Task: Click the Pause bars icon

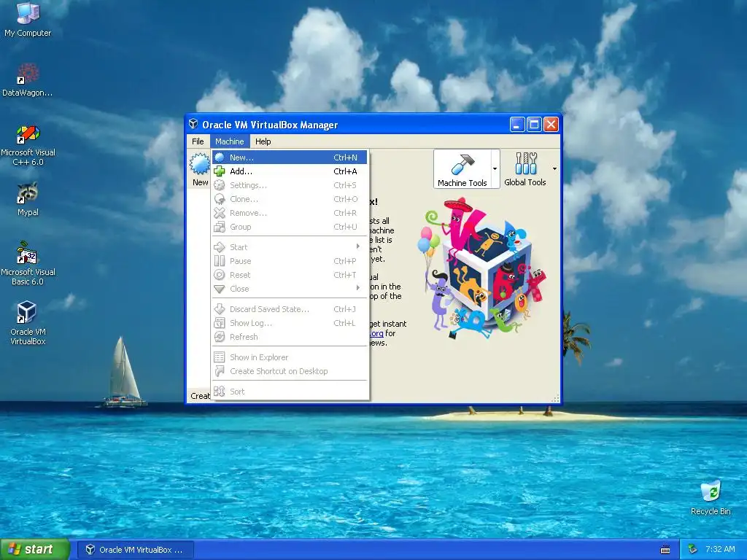Action: tap(219, 261)
